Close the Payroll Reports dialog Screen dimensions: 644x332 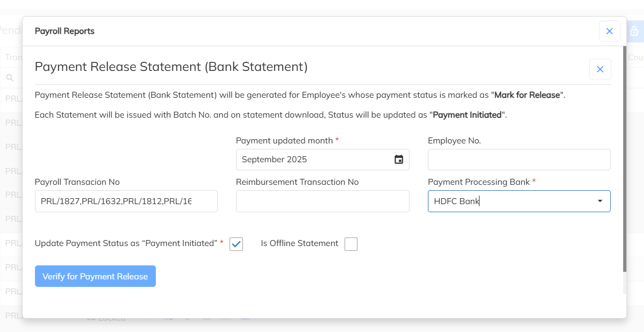[x=609, y=31]
